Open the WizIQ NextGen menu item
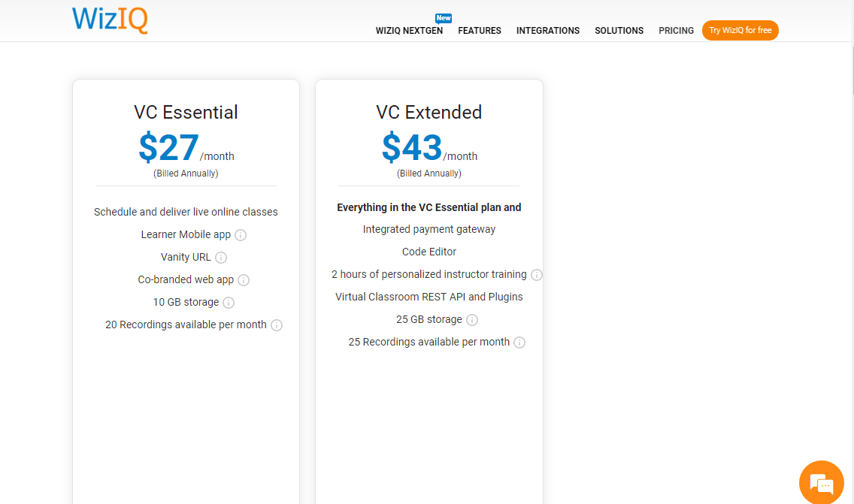This screenshot has height=504, width=854. pyautogui.click(x=409, y=31)
